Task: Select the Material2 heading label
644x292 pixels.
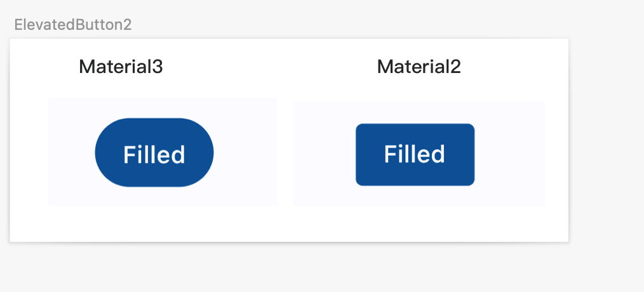Action: [x=419, y=67]
